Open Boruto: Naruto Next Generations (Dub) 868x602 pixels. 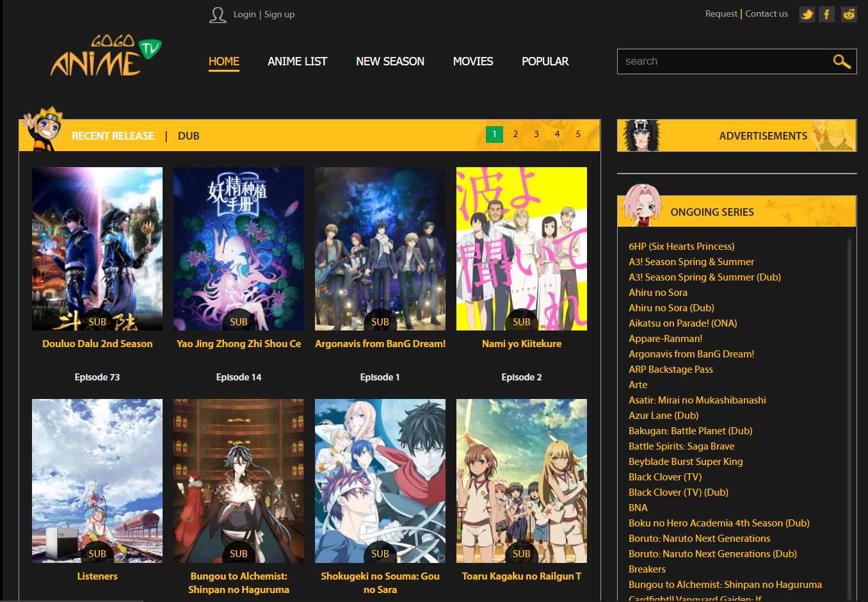tap(712, 554)
